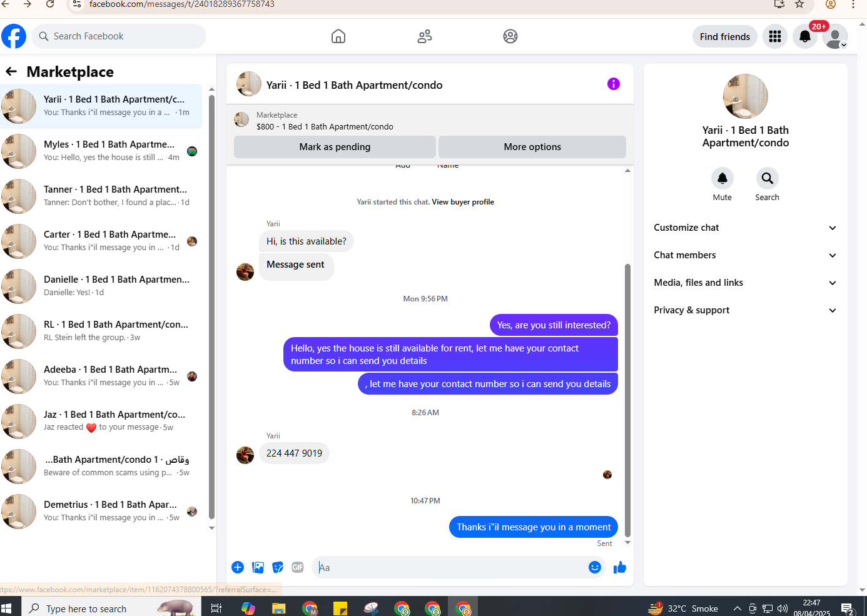Bookmark this page with star icon
Screen dimensions: 867x616
(x=799, y=4)
